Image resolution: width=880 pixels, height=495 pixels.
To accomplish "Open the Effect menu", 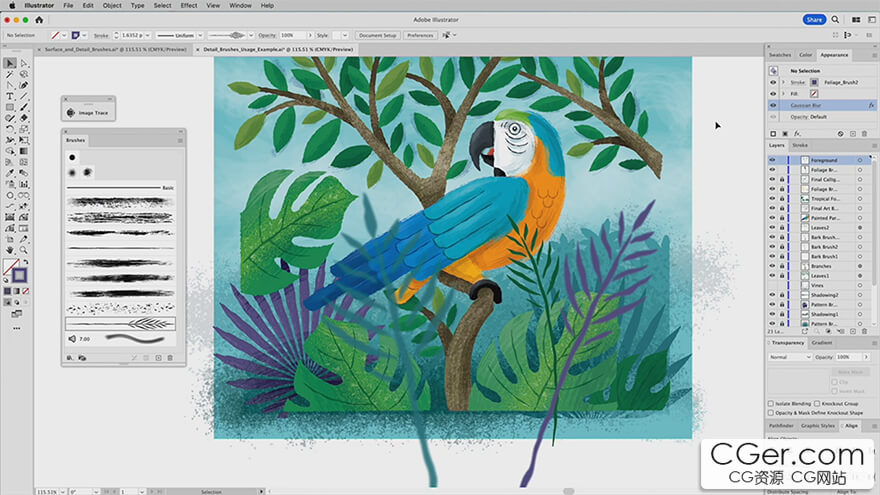I will pos(189,6).
